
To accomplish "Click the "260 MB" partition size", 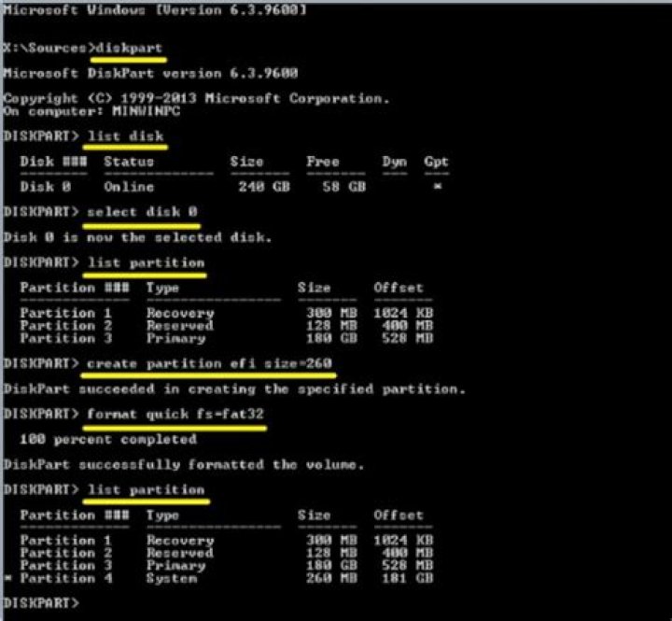I will (x=331, y=578).
